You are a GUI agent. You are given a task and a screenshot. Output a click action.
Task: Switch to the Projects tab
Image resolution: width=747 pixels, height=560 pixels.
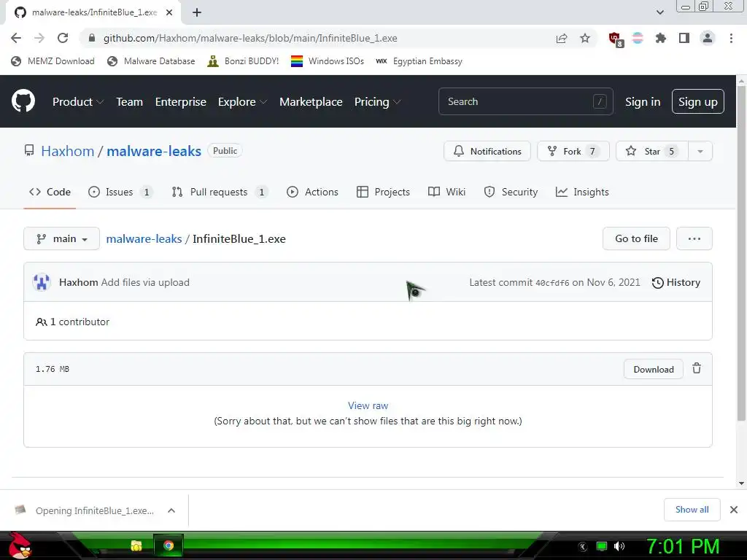[x=383, y=192]
